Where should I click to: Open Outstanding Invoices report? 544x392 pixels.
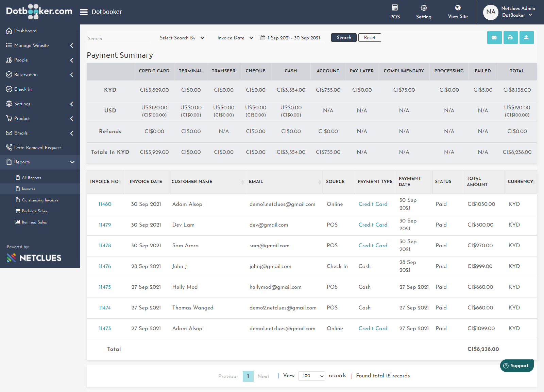pyautogui.click(x=40, y=200)
